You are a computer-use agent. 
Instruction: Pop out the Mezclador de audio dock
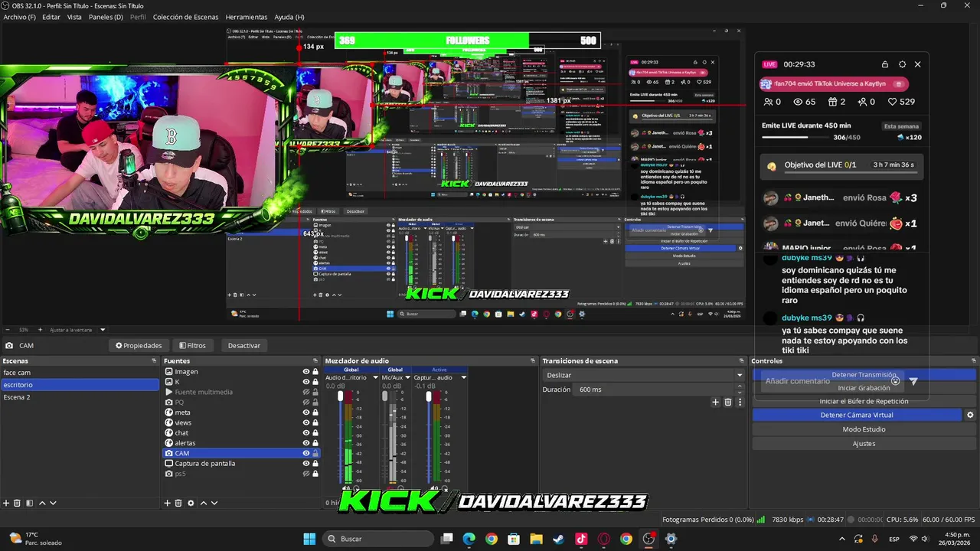(533, 360)
